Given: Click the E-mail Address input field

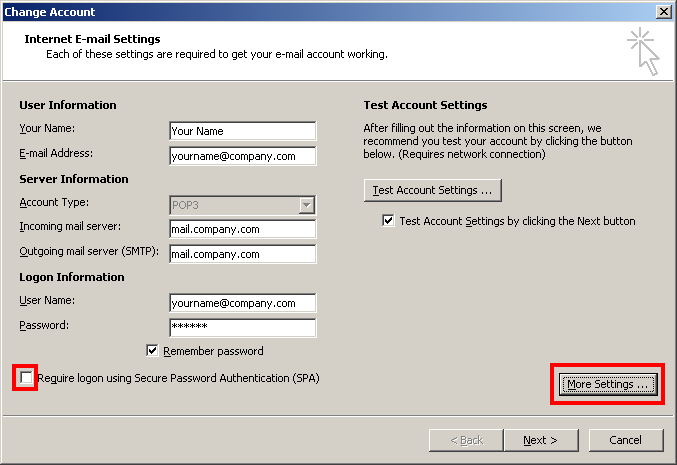Looking at the screenshot, I should click(x=243, y=156).
